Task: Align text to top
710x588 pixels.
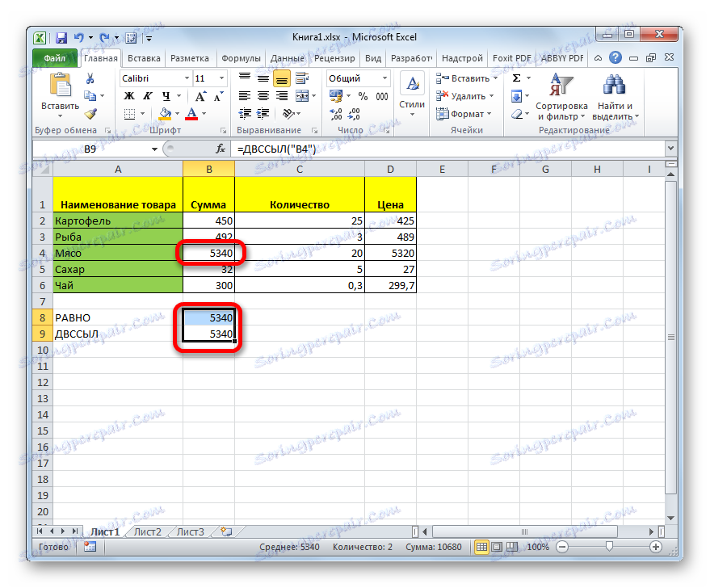Action: click(x=245, y=78)
